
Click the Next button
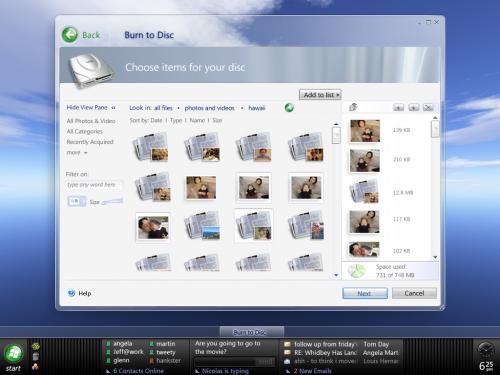[x=365, y=293]
